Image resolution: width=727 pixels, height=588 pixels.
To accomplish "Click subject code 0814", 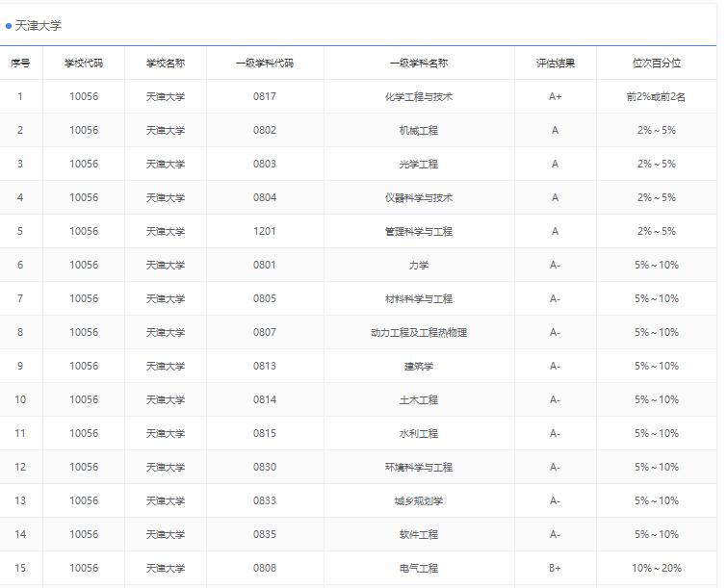I will (265, 399).
